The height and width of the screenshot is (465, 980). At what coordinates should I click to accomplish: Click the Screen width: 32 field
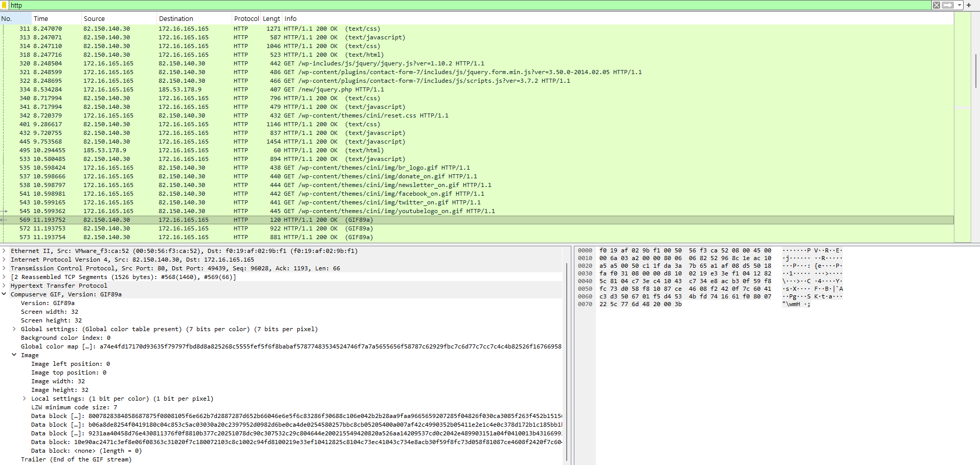coord(50,312)
